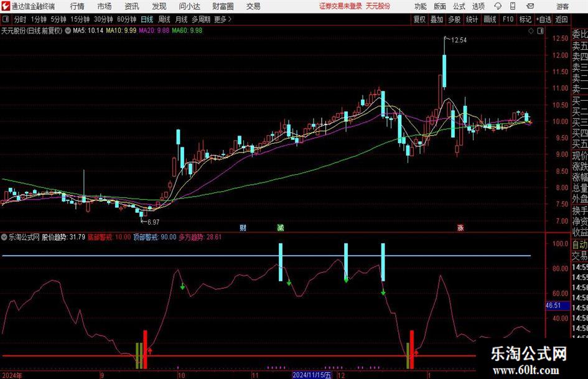
Task: Click the 2024/11/15/五 date marker on time axis
Action: (312, 375)
